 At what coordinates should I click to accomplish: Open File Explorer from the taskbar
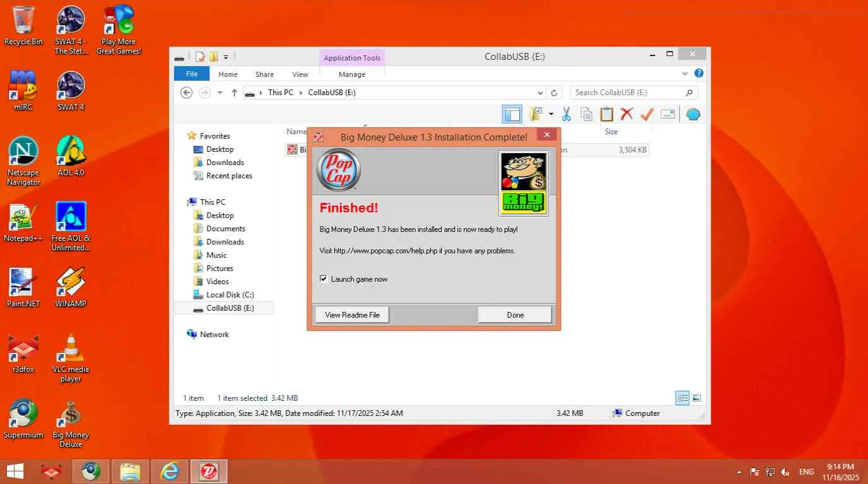(130, 471)
